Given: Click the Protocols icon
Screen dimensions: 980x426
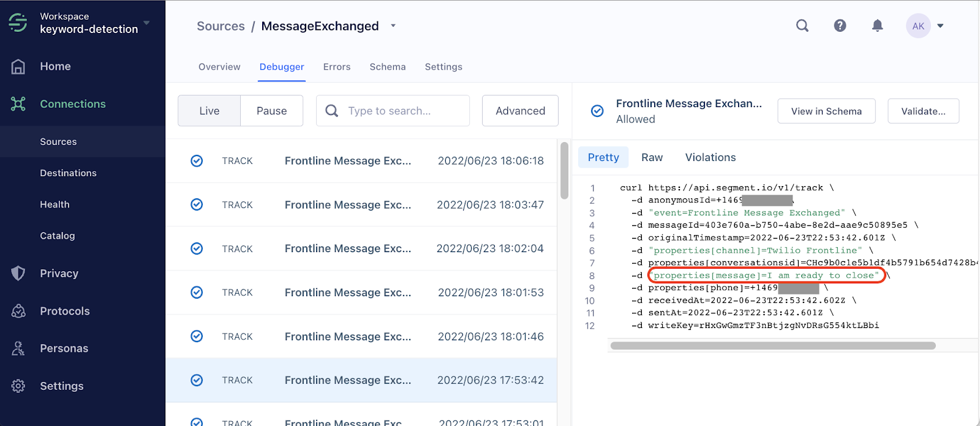Looking at the screenshot, I should (18, 311).
